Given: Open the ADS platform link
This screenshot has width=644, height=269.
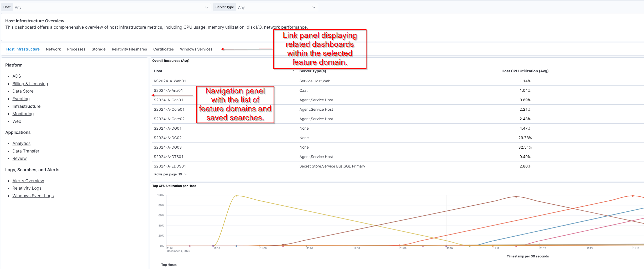Looking at the screenshot, I should (x=17, y=76).
